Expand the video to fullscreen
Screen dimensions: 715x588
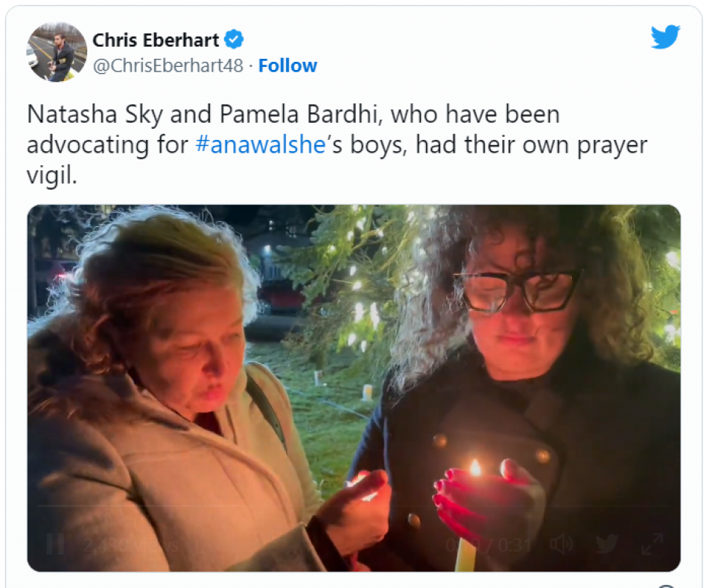[x=652, y=544]
